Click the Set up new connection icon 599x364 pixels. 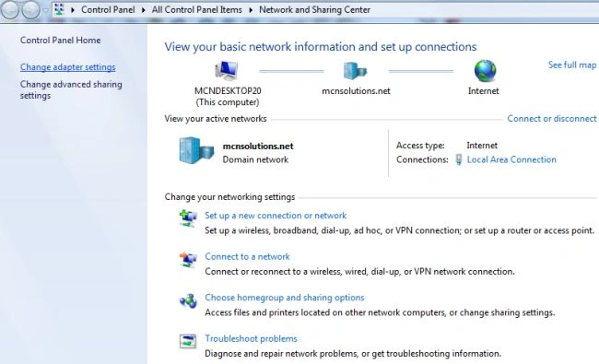[x=188, y=218]
